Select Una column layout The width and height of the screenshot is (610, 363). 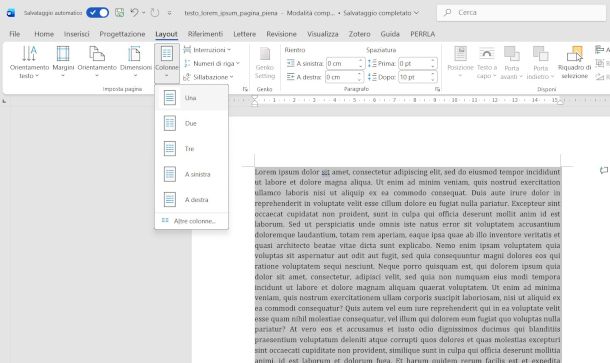pos(191,98)
